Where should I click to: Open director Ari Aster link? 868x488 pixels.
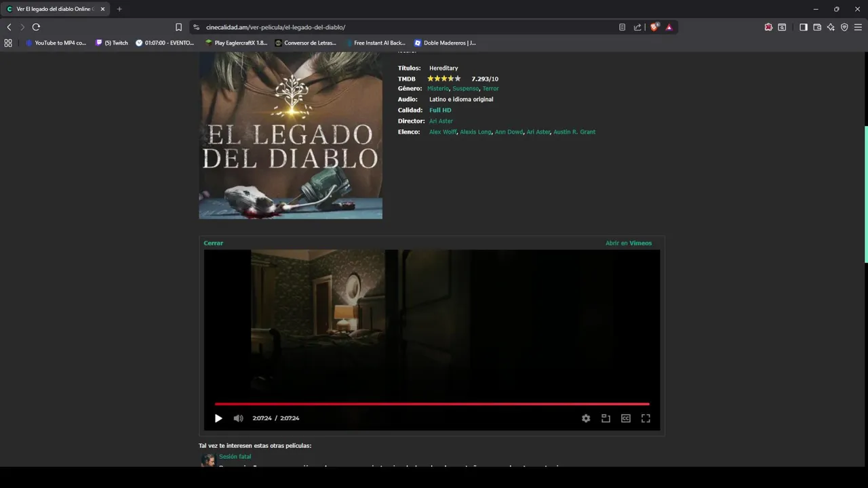441,121
